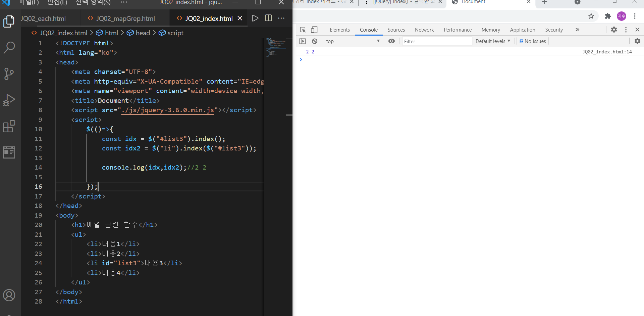Show the console sidebar

[303, 41]
